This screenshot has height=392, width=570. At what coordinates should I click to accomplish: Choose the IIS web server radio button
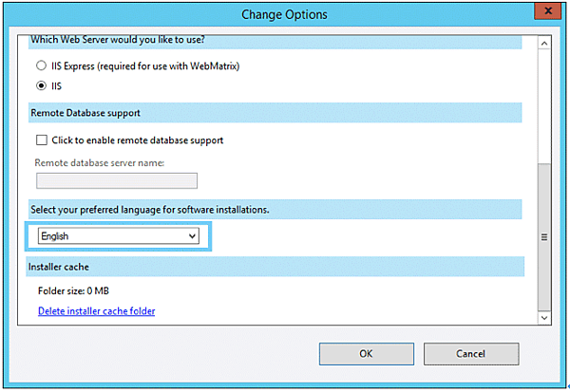(x=41, y=84)
